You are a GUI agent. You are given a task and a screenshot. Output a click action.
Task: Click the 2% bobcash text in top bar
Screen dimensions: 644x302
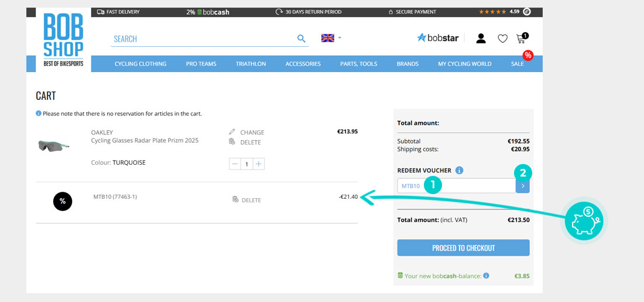tap(208, 12)
